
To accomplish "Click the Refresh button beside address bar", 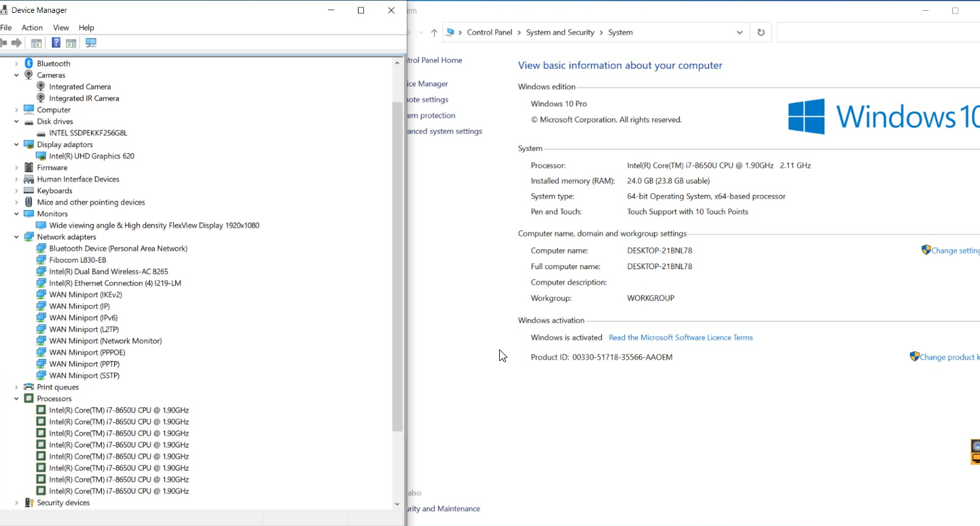I will tap(761, 33).
